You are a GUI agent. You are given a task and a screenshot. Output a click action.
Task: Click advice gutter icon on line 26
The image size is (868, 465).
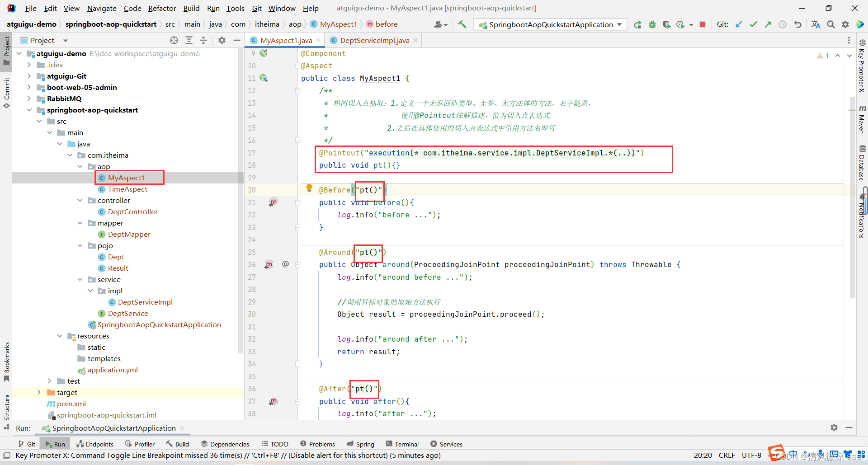[x=269, y=264]
